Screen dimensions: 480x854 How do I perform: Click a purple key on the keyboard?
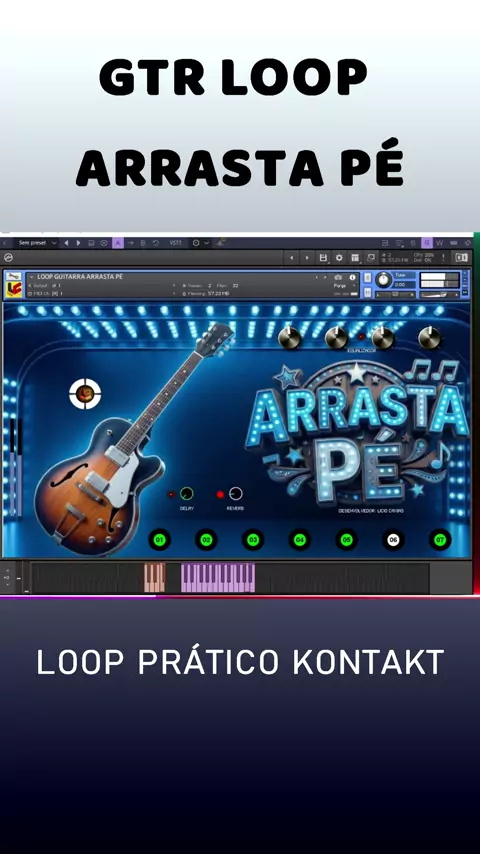pyautogui.click(x=218, y=578)
